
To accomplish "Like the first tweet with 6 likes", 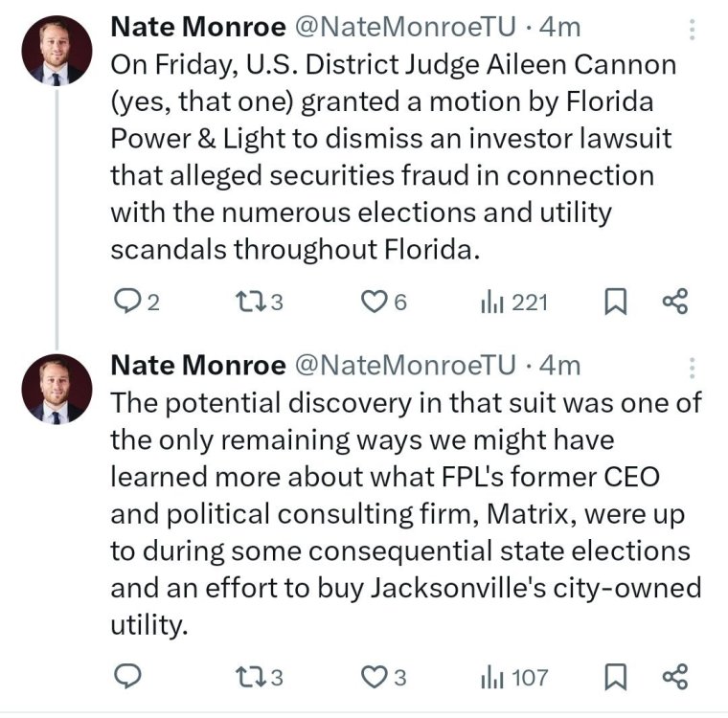I will point(373,303).
